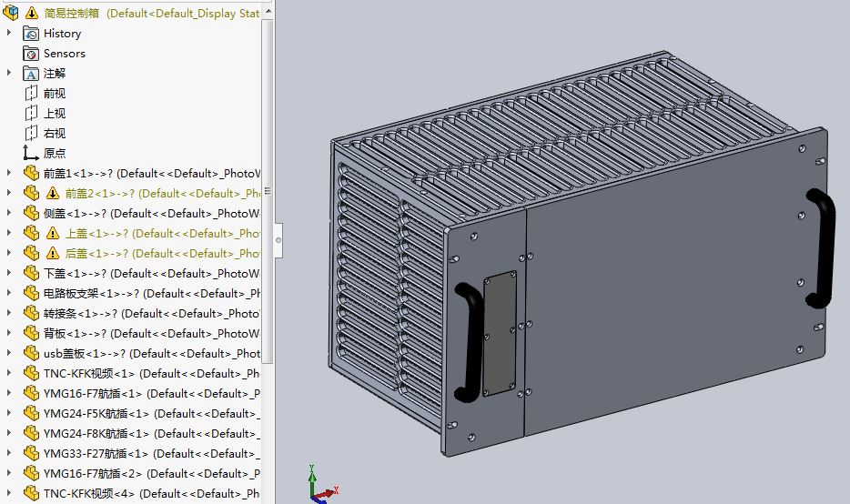Click the 侧盖<1> part icon
Viewport: 850px width, 504px height.
(x=32, y=214)
